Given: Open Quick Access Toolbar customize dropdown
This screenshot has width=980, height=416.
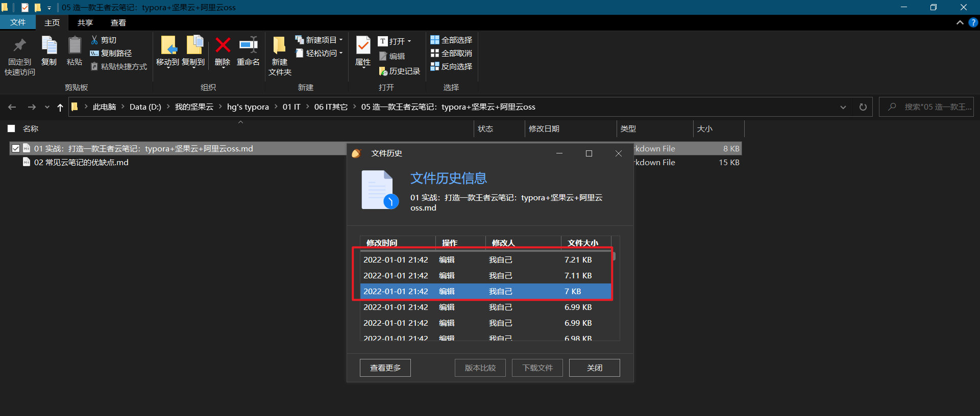Looking at the screenshot, I should tap(50, 8).
